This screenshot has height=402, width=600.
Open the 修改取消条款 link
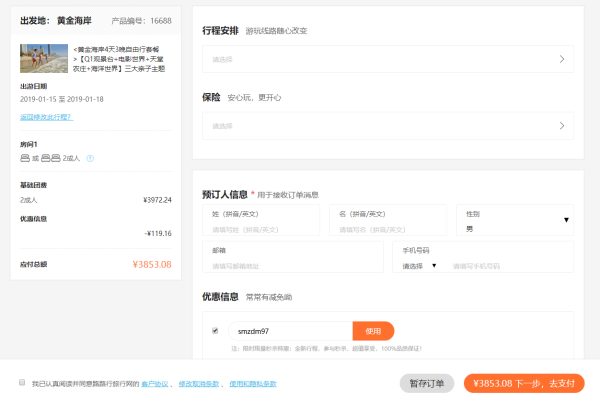pyautogui.click(x=199, y=384)
